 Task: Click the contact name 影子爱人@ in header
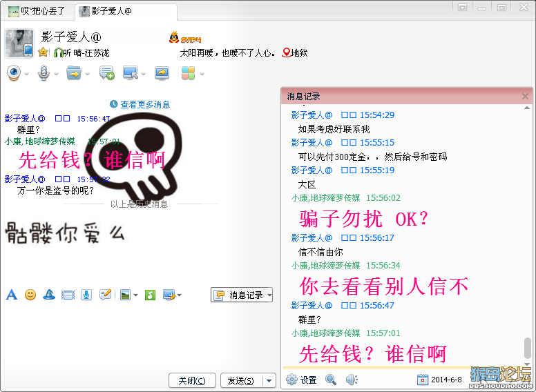point(71,37)
